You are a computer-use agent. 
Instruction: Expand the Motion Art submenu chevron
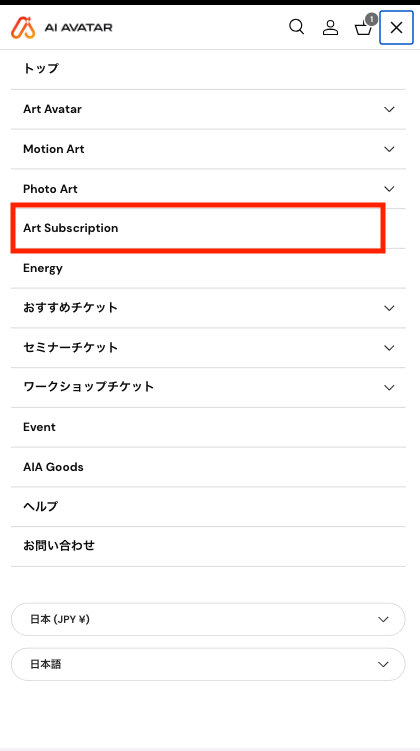pos(389,149)
